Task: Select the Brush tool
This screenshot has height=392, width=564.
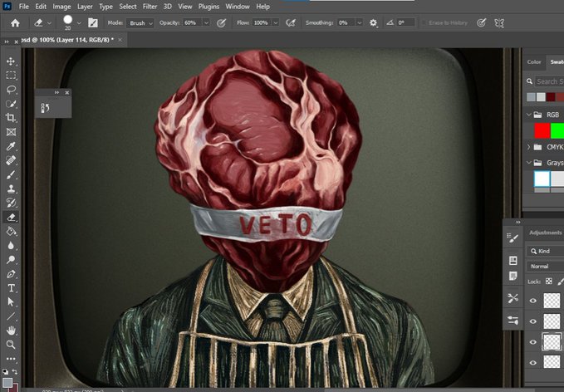Action: 11,174
